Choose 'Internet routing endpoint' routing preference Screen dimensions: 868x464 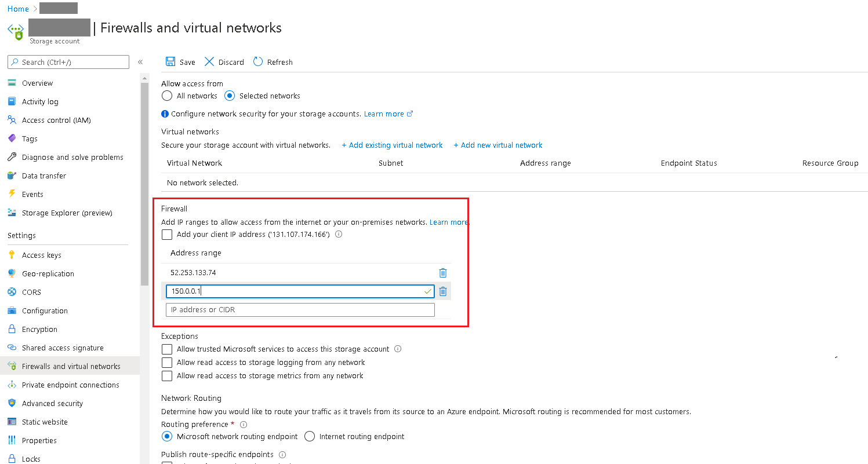[x=310, y=436]
